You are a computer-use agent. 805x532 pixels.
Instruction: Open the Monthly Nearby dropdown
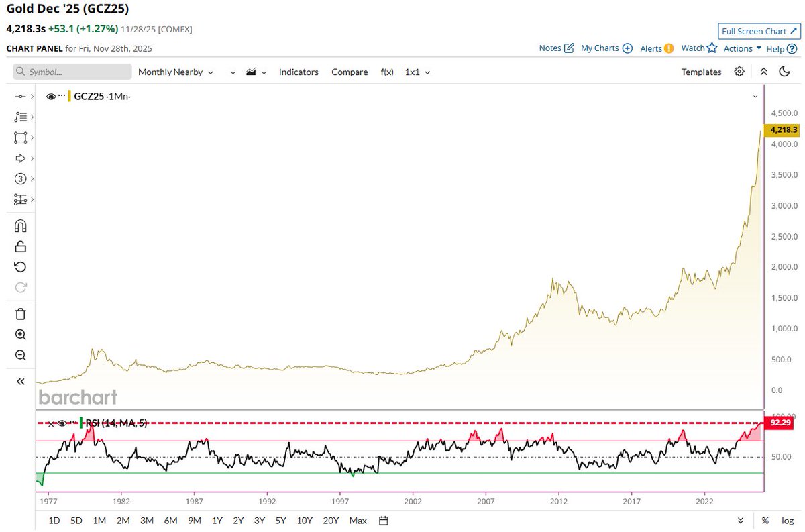tap(176, 72)
